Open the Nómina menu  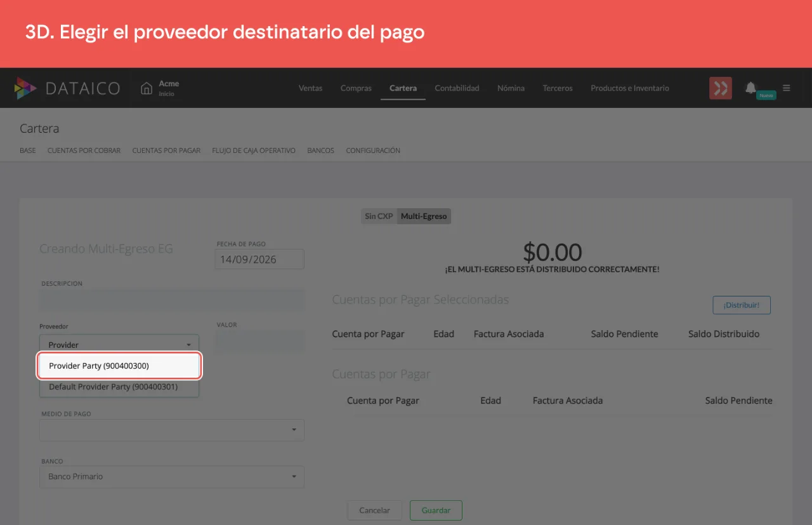511,88
